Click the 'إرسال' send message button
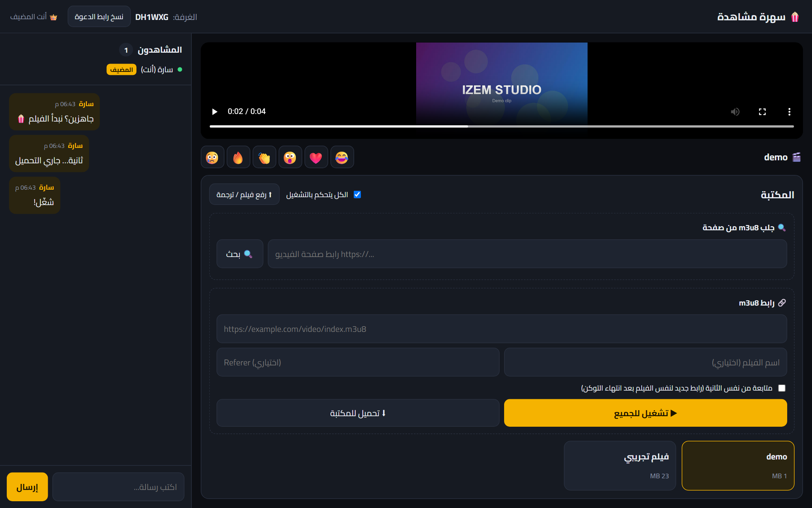The height and width of the screenshot is (508, 812). 27,487
